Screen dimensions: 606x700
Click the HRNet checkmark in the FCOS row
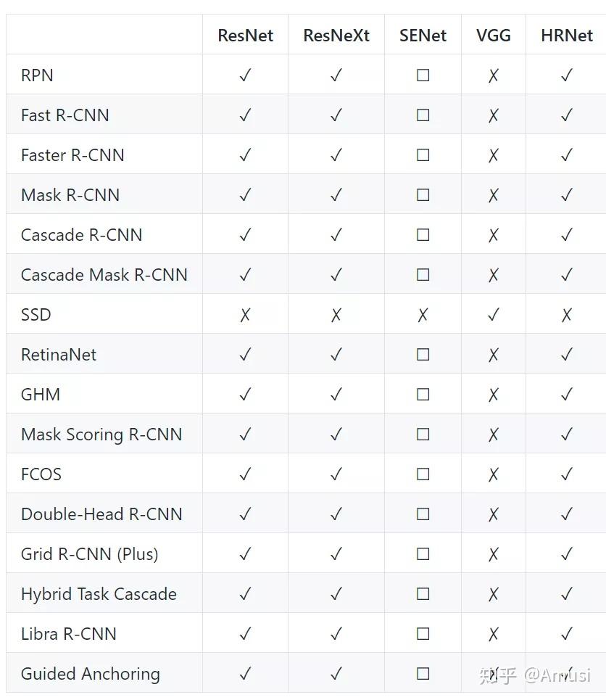(567, 474)
